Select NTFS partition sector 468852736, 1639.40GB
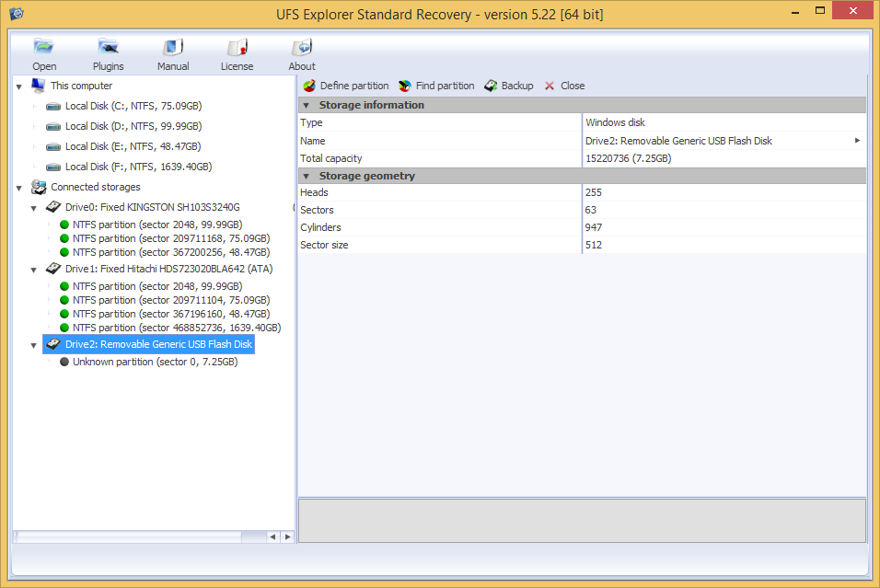 (176, 328)
